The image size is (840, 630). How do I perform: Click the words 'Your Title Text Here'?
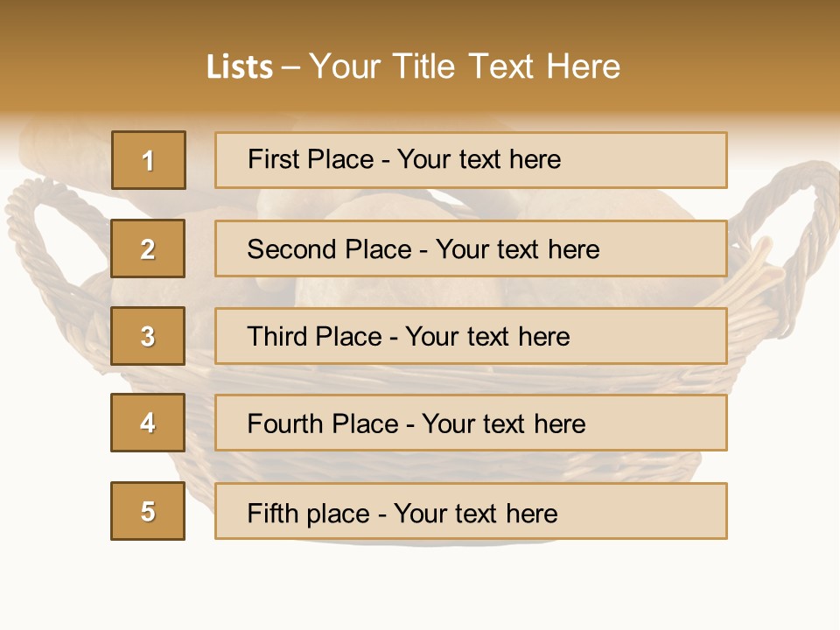(x=465, y=66)
